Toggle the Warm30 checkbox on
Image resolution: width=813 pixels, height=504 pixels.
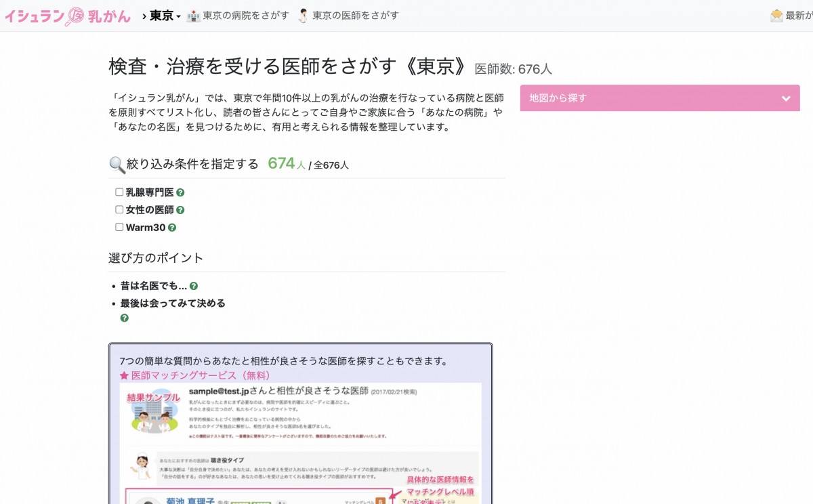click(119, 227)
